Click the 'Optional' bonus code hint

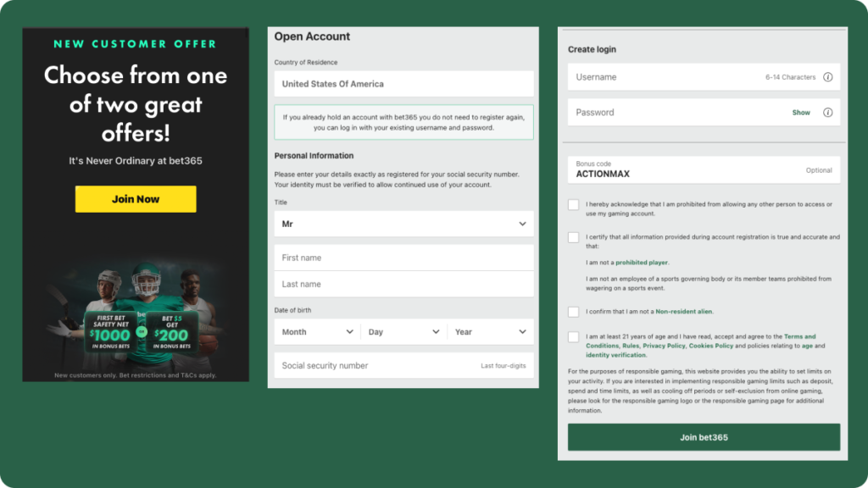tap(819, 170)
